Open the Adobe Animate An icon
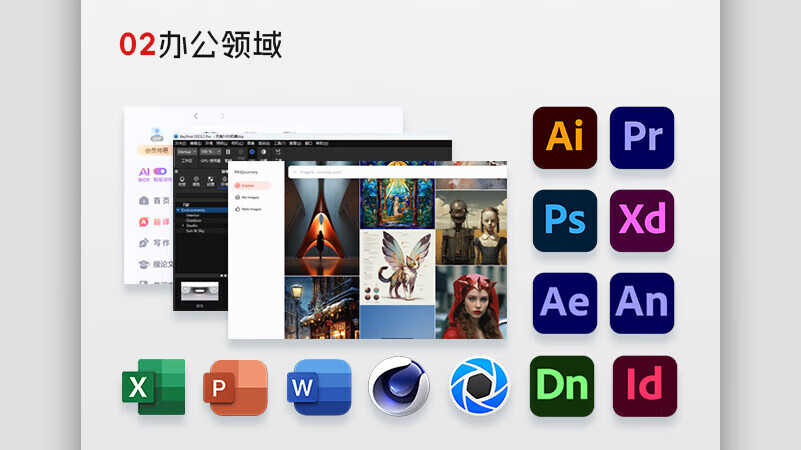 [642, 303]
